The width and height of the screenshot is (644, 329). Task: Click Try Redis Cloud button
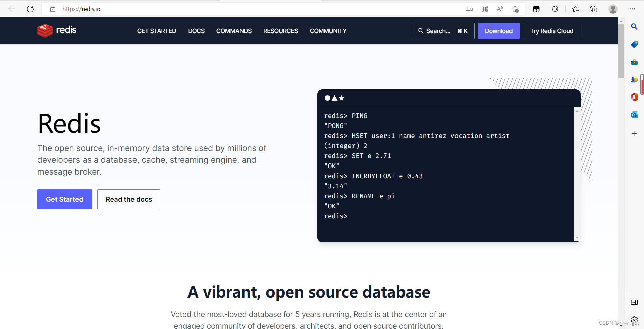[x=551, y=31]
